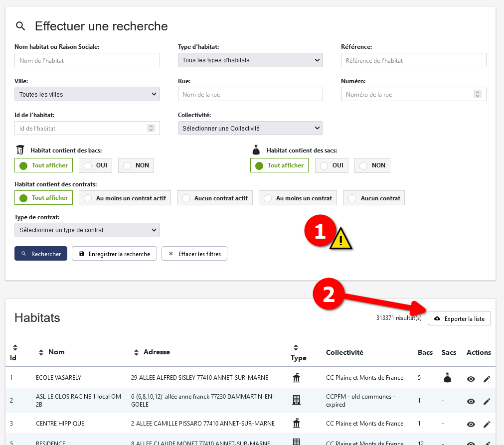
Task: Sort table by Id column arrows
Action: tap(15, 347)
